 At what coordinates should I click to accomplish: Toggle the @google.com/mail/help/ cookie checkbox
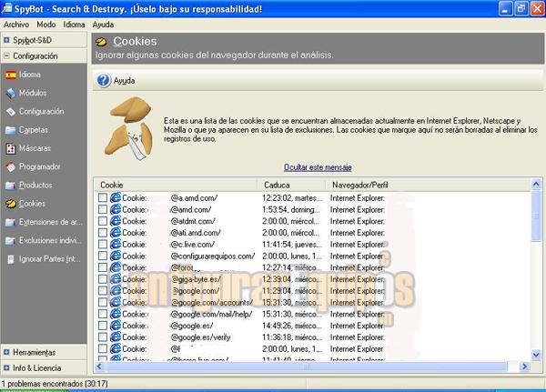coord(103,314)
